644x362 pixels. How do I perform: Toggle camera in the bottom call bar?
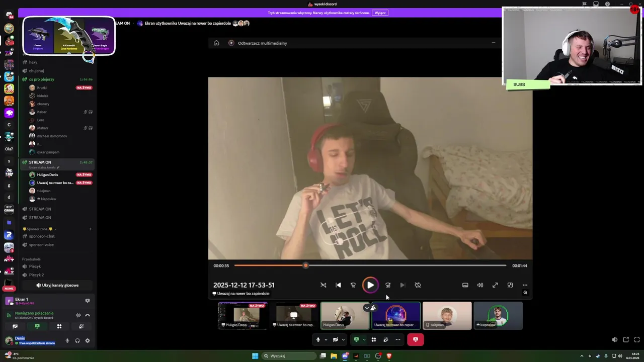pos(336,339)
